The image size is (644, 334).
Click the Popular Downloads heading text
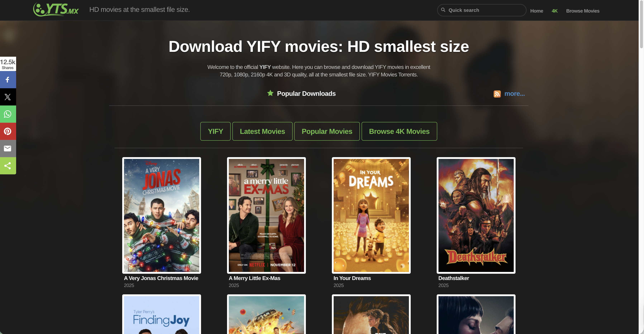(306, 94)
